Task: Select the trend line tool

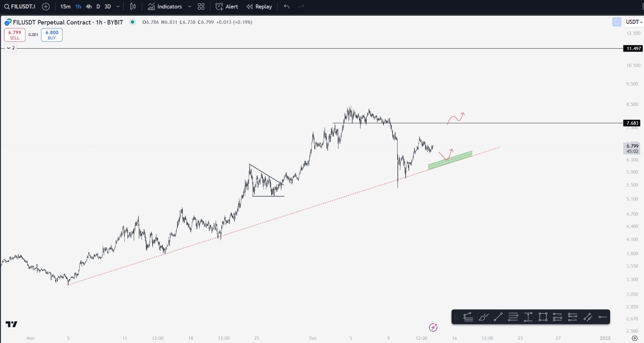Action: [498, 317]
